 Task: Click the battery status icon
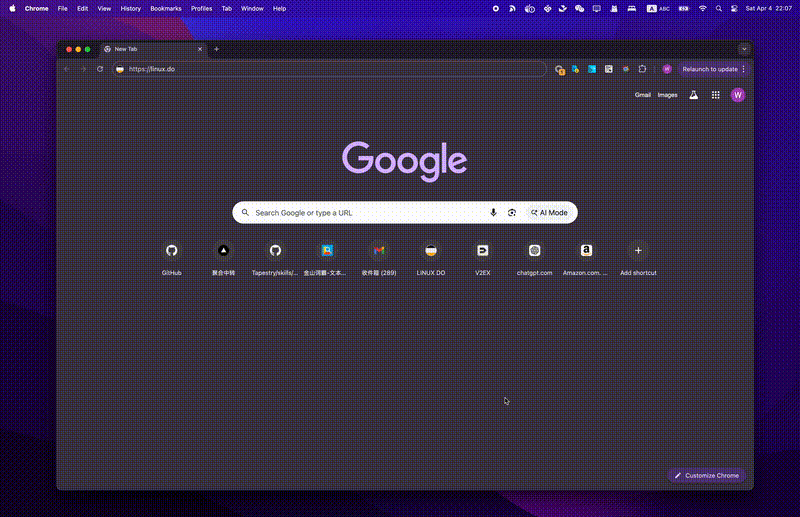[684, 9]
